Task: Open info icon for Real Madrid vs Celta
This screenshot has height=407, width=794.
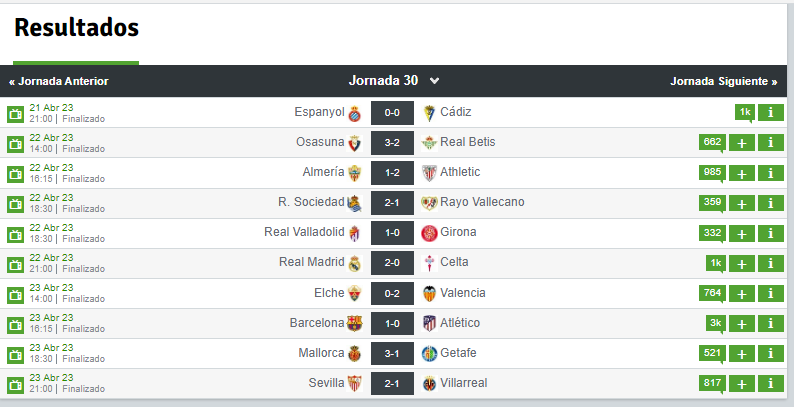Action: (771, 263)
